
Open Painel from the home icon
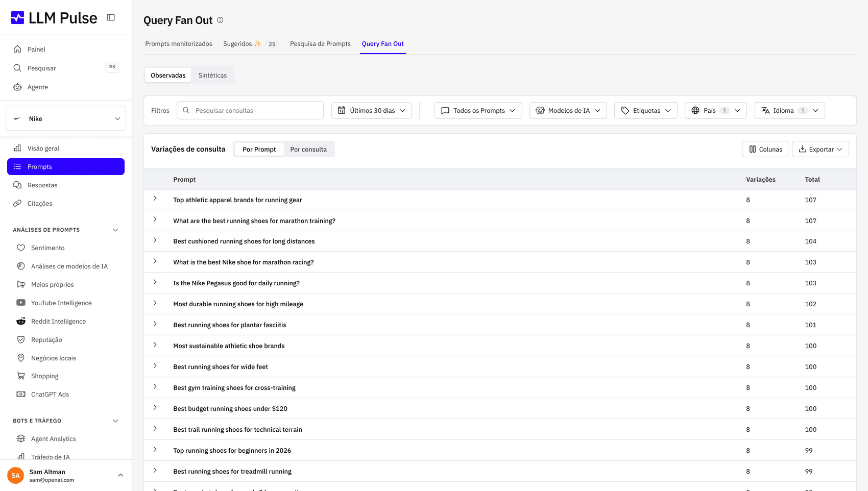click(x=17, y=49)
